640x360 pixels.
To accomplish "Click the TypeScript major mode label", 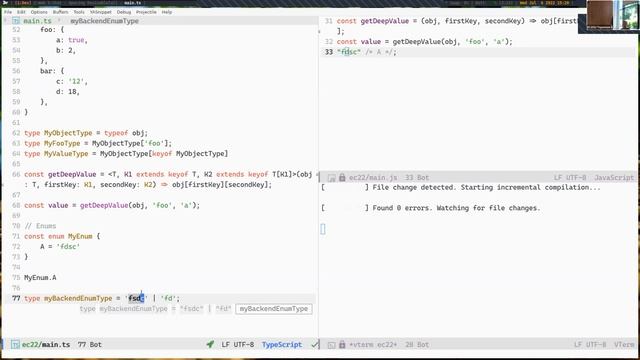I will (x=282, y=344).
